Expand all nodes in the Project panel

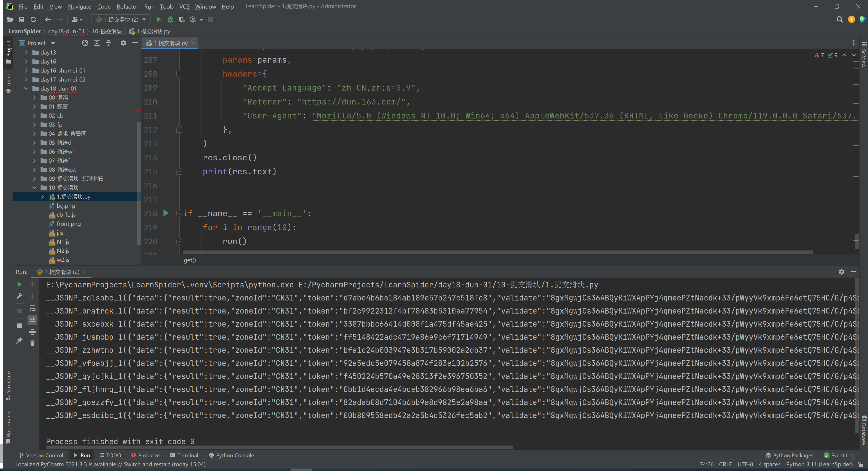97,43
